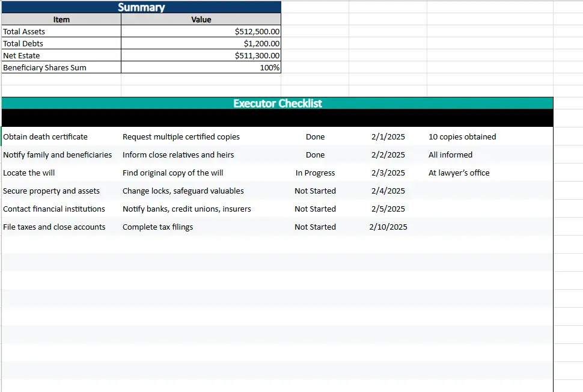Select the 2/10/2025 due date cell

pos(388,227)
